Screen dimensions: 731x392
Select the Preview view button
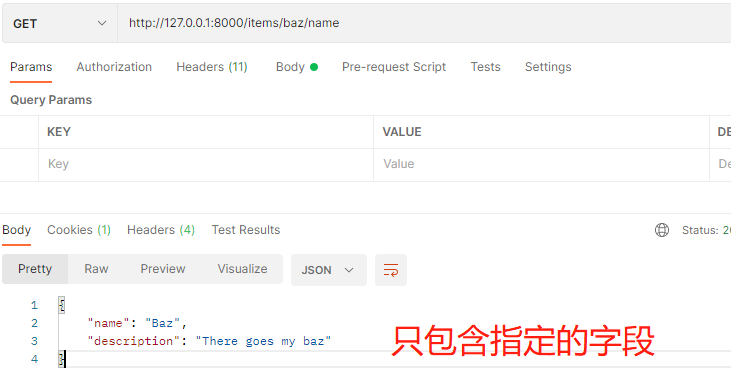point(163,269)
